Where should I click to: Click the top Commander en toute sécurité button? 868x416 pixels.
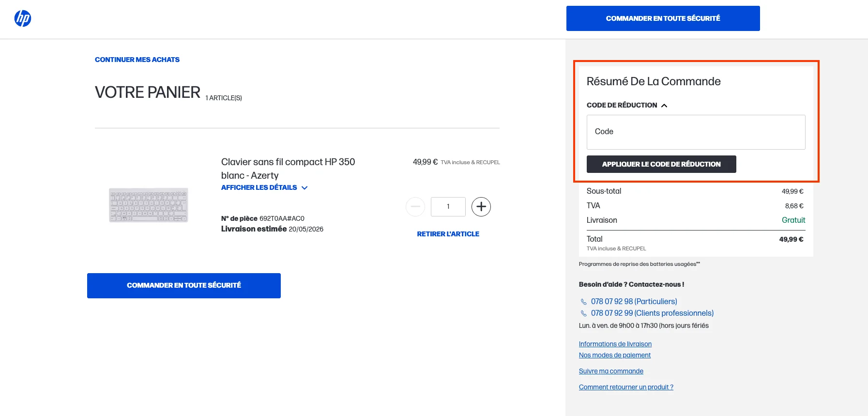663,18
